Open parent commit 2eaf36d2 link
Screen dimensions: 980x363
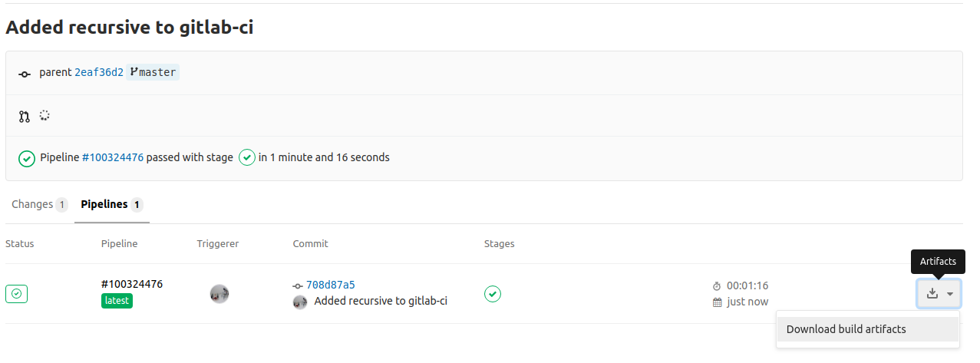pos(99,73)
